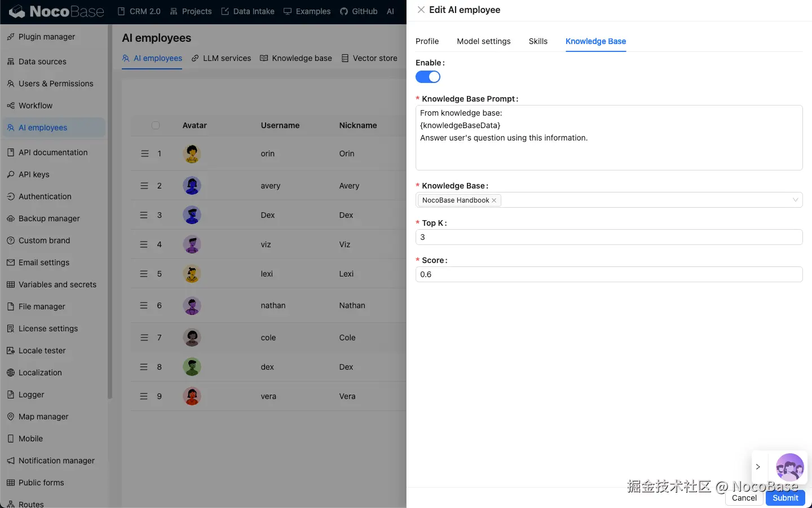
Task: Click the Cancel button
Action: [x=744, y=498]
